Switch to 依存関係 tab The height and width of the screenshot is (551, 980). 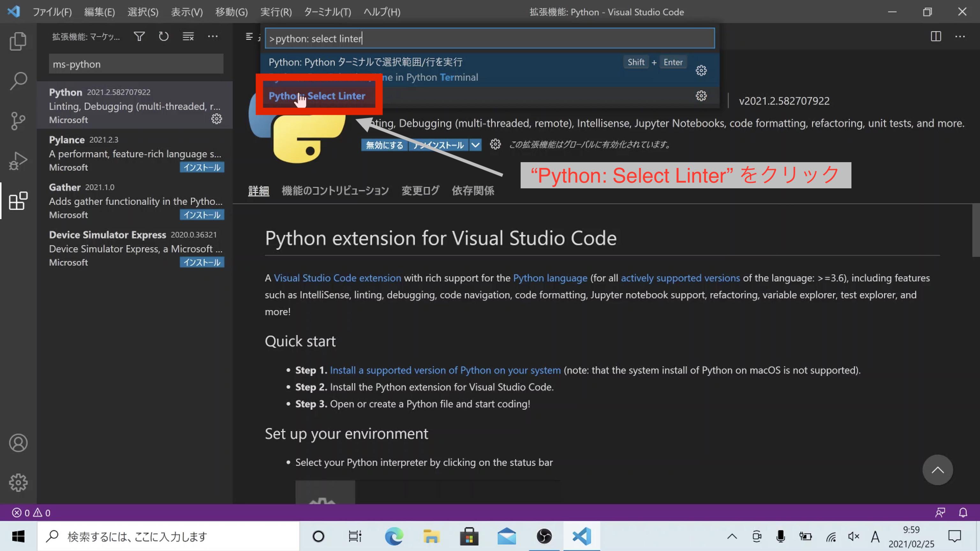pos(472,190)
